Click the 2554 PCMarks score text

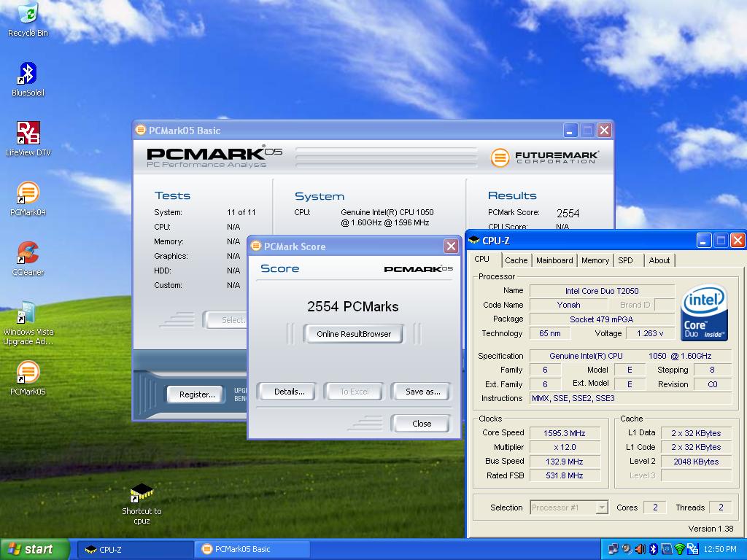[353, 307]
